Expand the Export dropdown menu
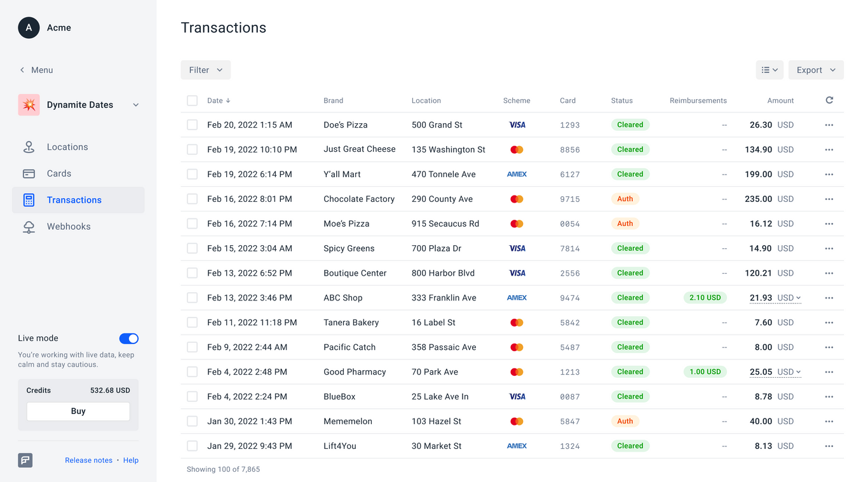Image resolution: width=868 pixels, height=482 pixels. coord(815,70)
